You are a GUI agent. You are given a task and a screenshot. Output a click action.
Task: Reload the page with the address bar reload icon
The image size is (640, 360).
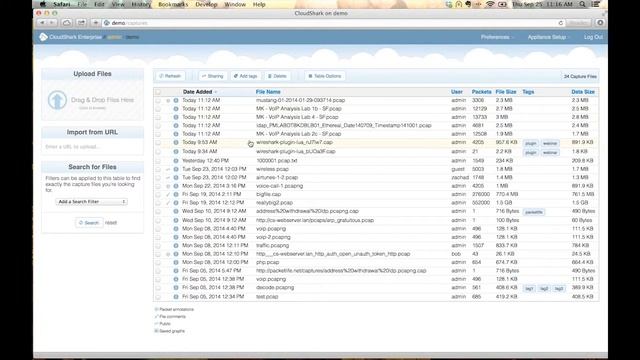[x=560, y=23]
